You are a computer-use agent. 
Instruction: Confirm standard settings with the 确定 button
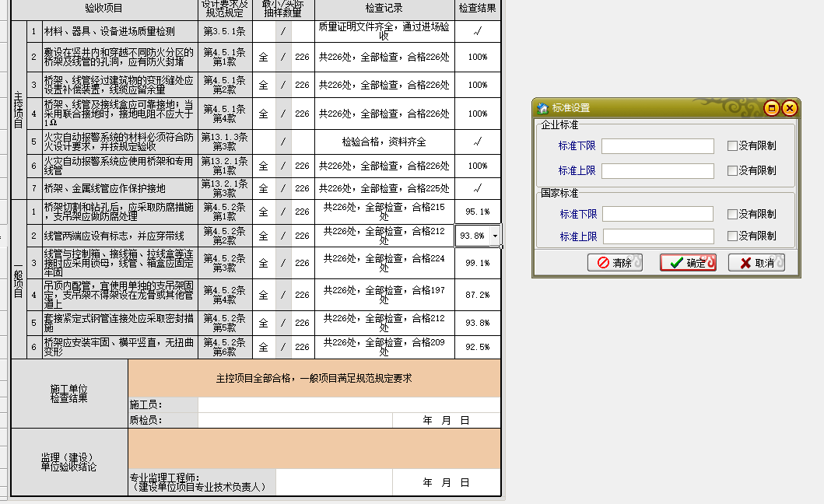(688, 263)
